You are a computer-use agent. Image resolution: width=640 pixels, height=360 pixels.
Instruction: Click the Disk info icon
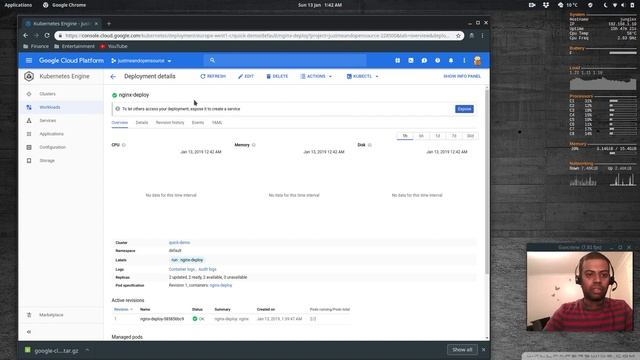tap(369, 145)
